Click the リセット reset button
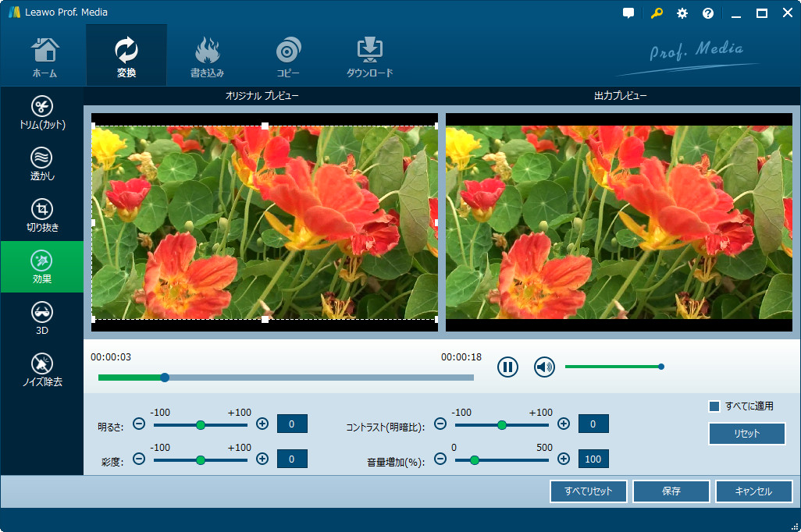This screenshot has width=801, height=532. point(747,434)
